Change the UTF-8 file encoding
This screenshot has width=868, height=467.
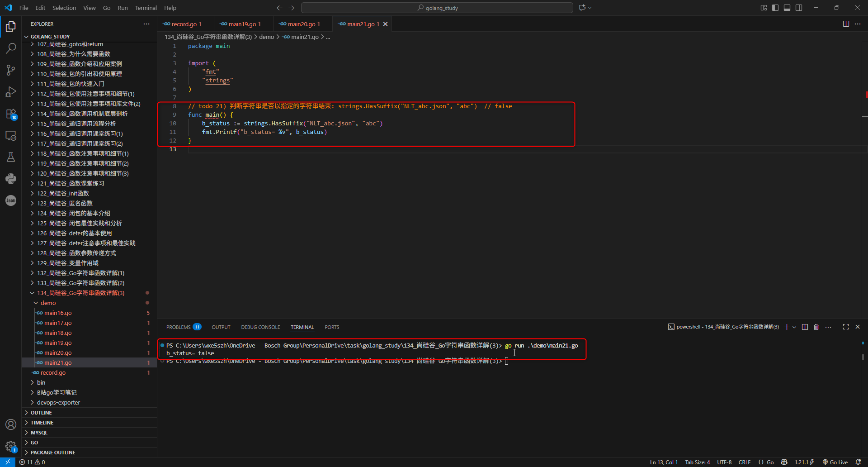pos(724,462)
